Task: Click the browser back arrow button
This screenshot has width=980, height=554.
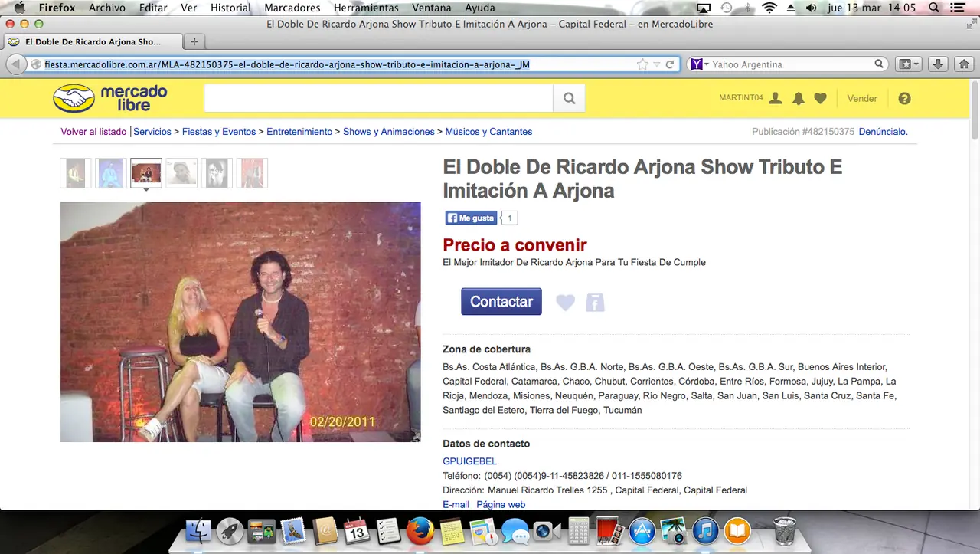Action: point(16,64)
